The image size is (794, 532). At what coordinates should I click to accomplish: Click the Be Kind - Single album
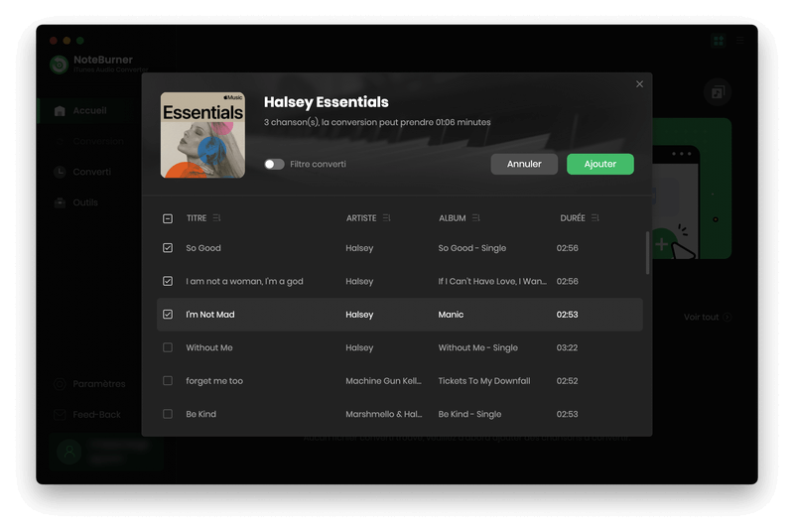coord(469,414)
